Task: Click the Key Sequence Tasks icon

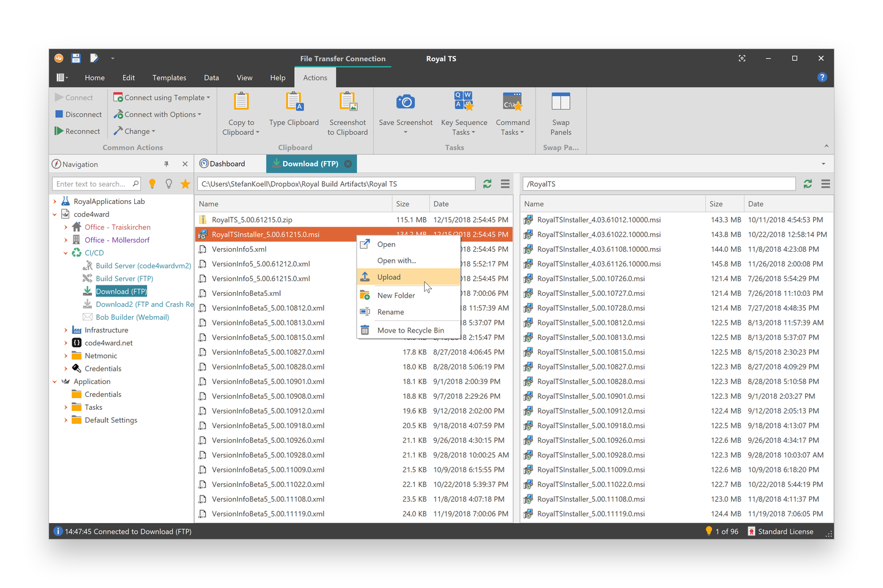Action: click(x=463, y=101)
